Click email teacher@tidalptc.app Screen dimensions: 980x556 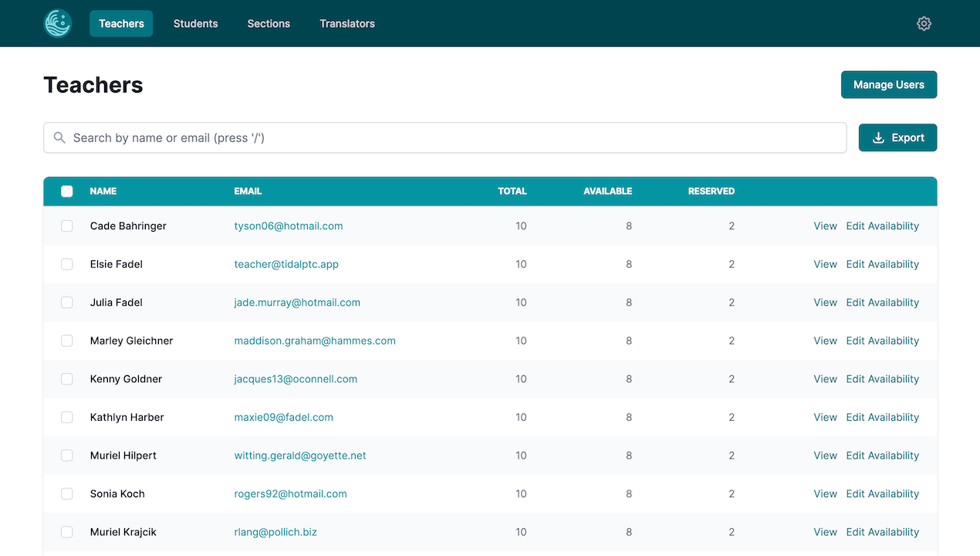coord(286,264)
